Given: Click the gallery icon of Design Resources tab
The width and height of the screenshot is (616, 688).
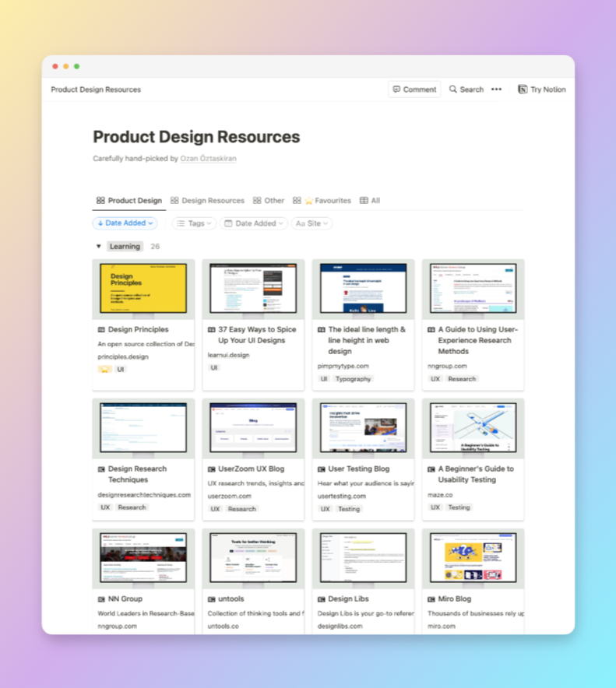Looking at the screenshot, I should (174, 200).
